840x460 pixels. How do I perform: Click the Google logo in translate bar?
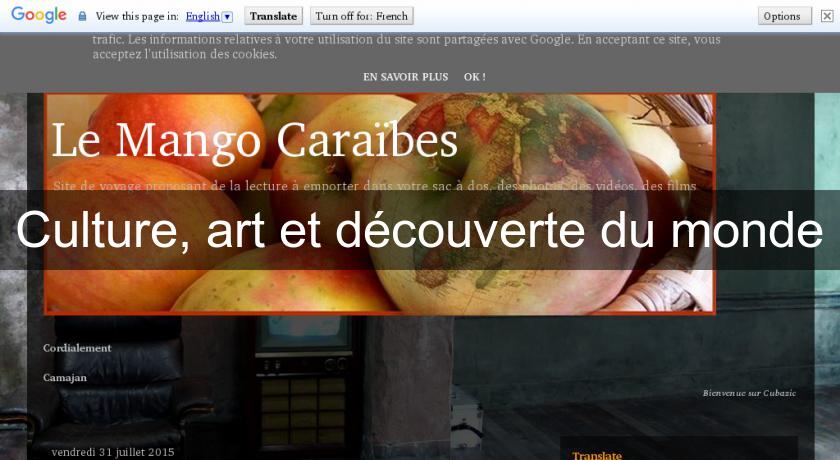coord(39,15)
